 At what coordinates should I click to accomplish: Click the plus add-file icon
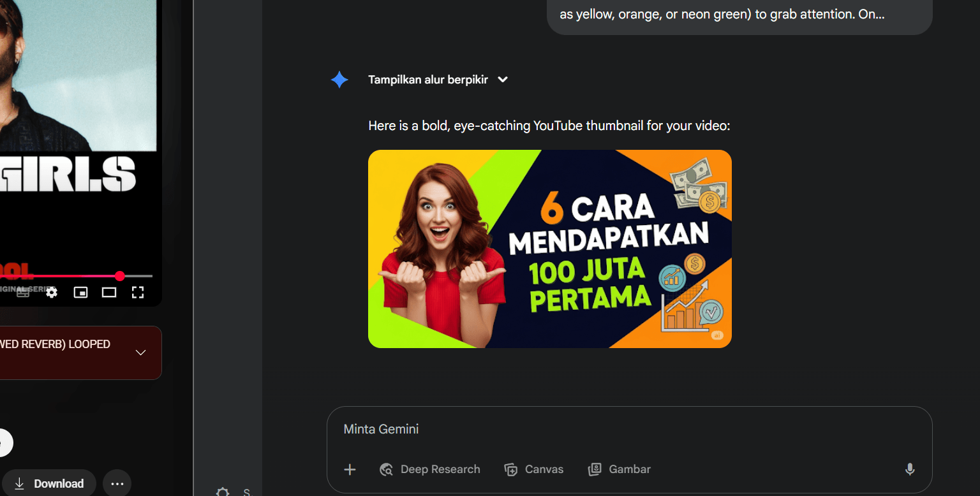[x=350, y=469]
